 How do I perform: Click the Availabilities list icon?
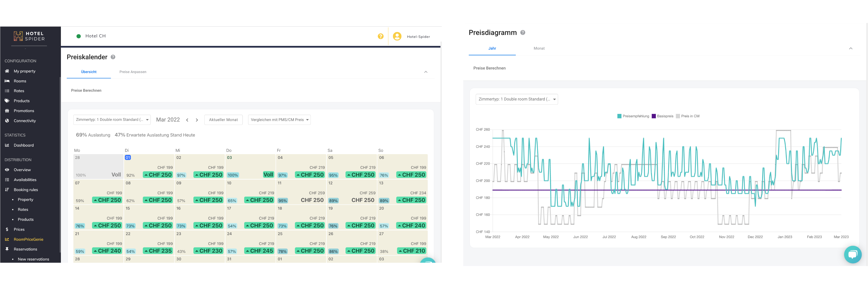(x=7, y=180)
